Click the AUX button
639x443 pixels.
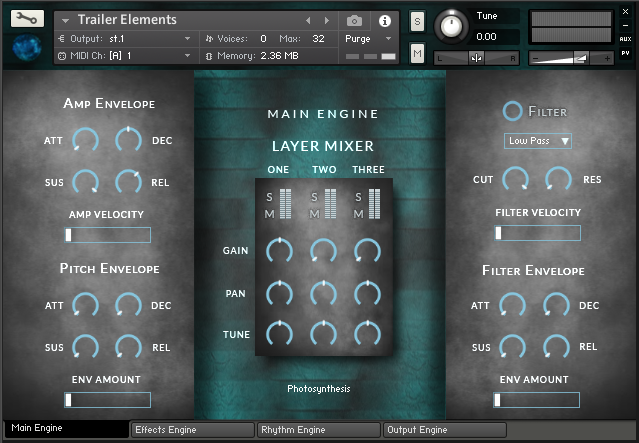pos(625,39)
